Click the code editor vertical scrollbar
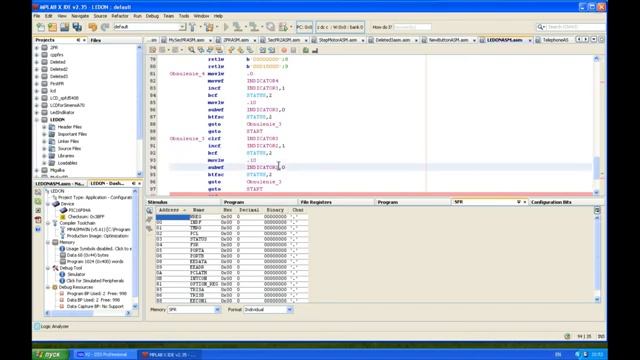 596,125
